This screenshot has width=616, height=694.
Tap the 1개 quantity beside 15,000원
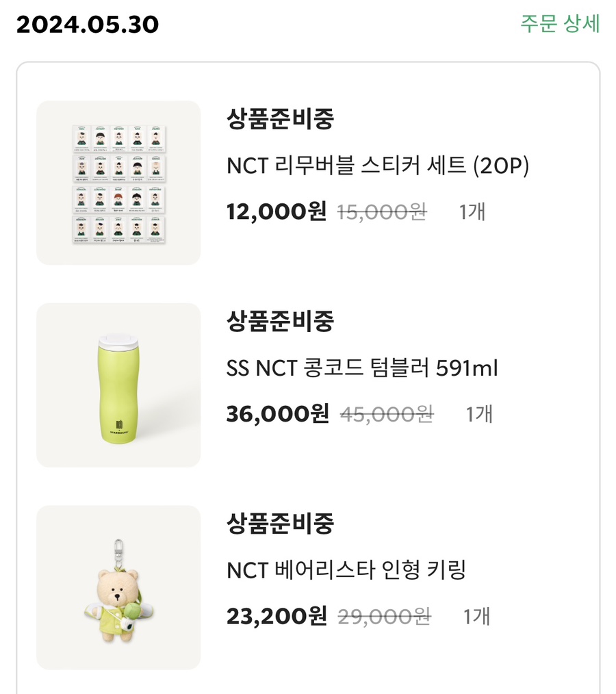pos(472,212)
